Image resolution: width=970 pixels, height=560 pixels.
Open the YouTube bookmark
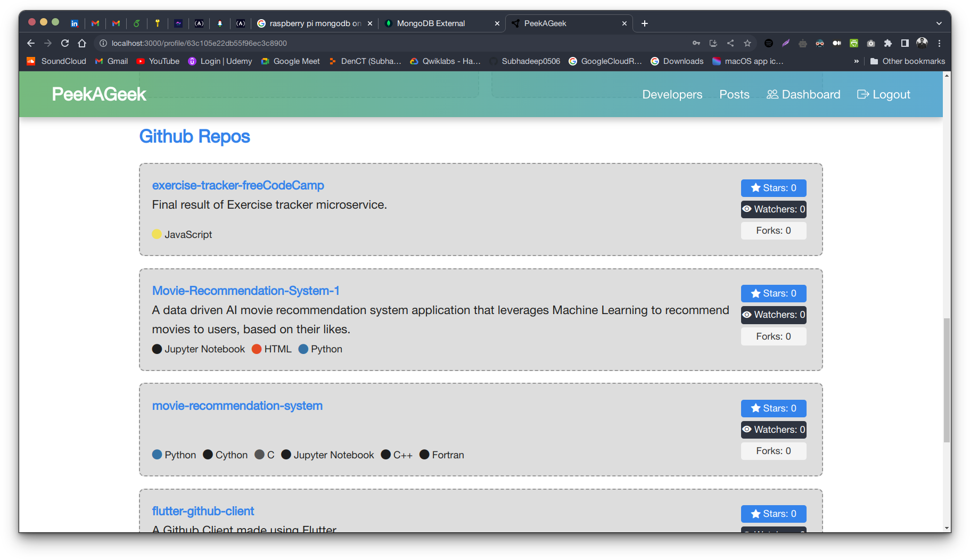pos(158,61)
